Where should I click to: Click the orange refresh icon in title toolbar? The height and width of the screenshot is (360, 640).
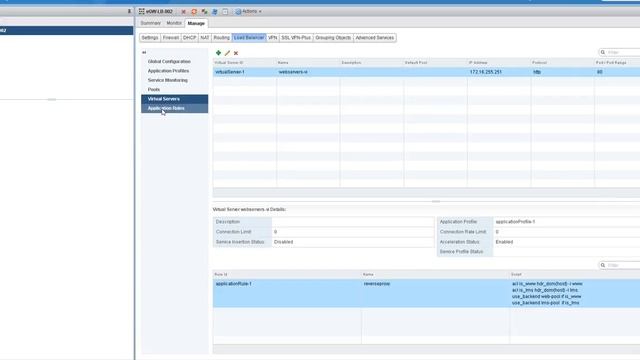[x=194, y=12]
